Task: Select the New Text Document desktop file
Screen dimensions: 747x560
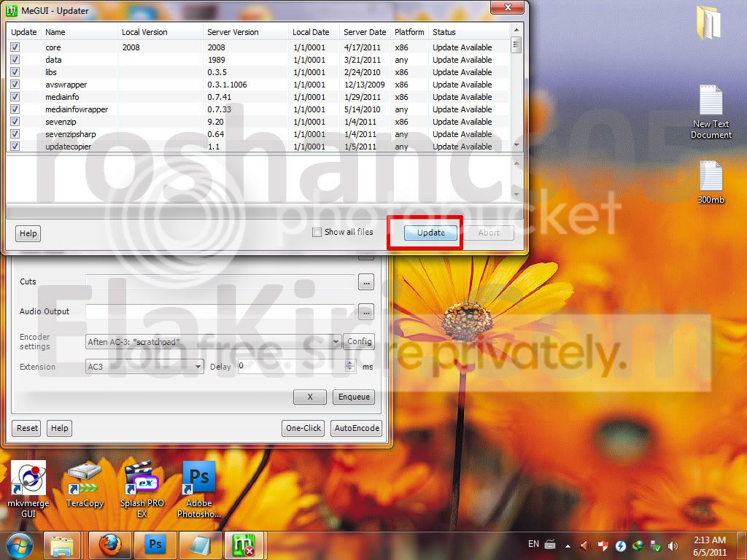Action: pyautogui.click(x=711, y=112)
